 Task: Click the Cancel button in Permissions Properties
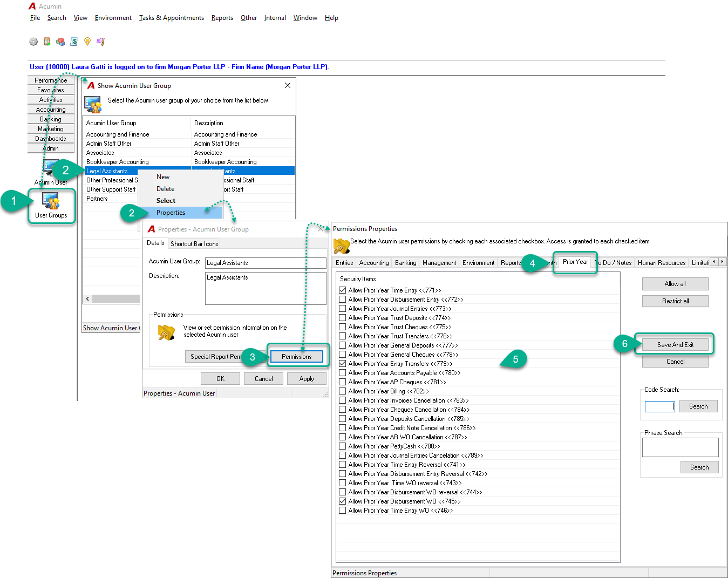click(675, 362)
